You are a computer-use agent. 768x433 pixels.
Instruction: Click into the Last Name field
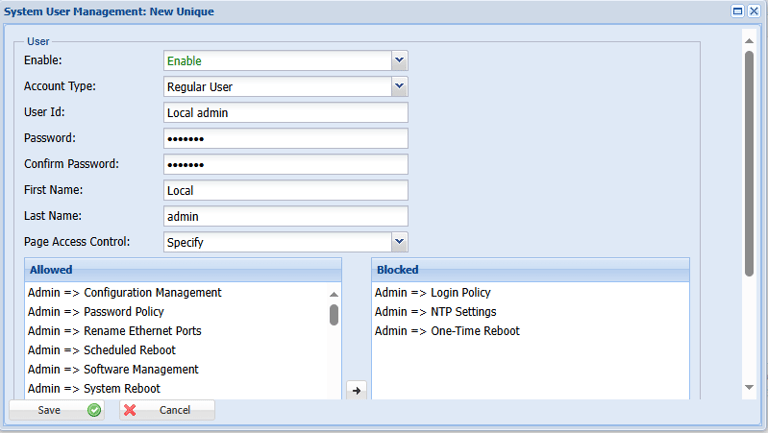click(285, 216)
